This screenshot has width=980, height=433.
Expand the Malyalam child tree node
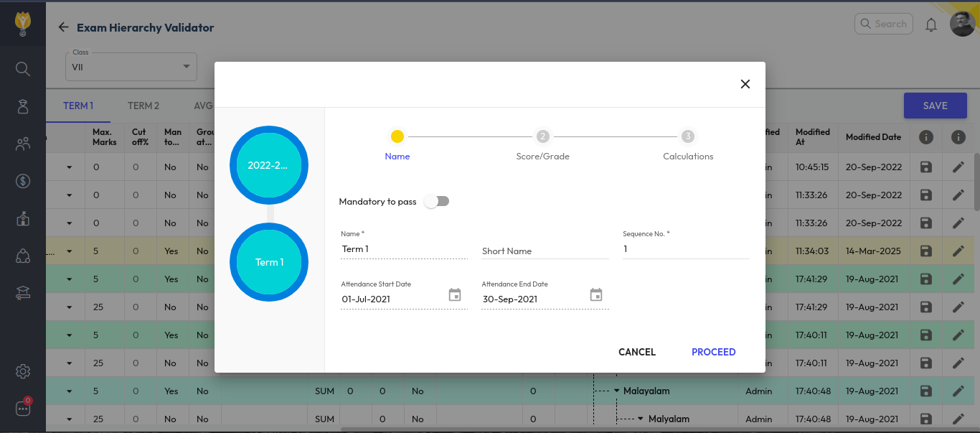pyautogui.click(x=641, y=419)
